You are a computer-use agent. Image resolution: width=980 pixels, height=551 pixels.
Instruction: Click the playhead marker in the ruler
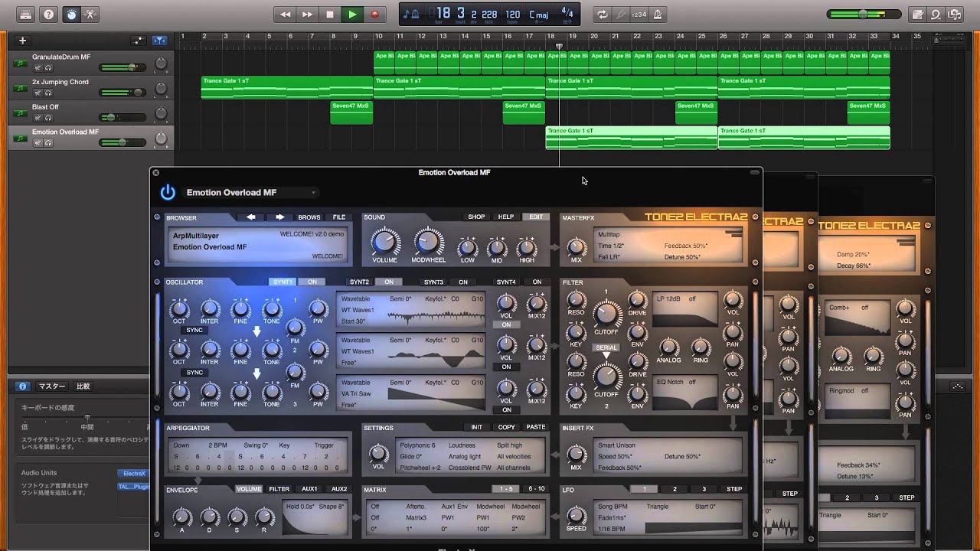coord(559,46)
